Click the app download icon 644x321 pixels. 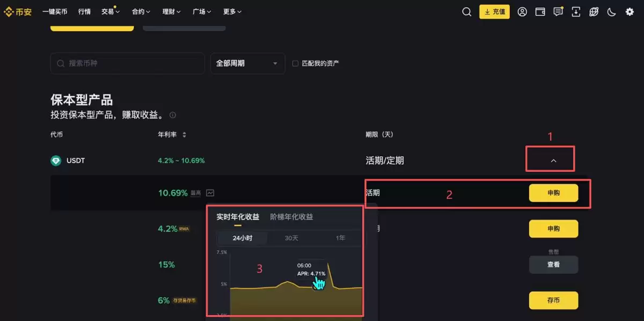point(576,11)
